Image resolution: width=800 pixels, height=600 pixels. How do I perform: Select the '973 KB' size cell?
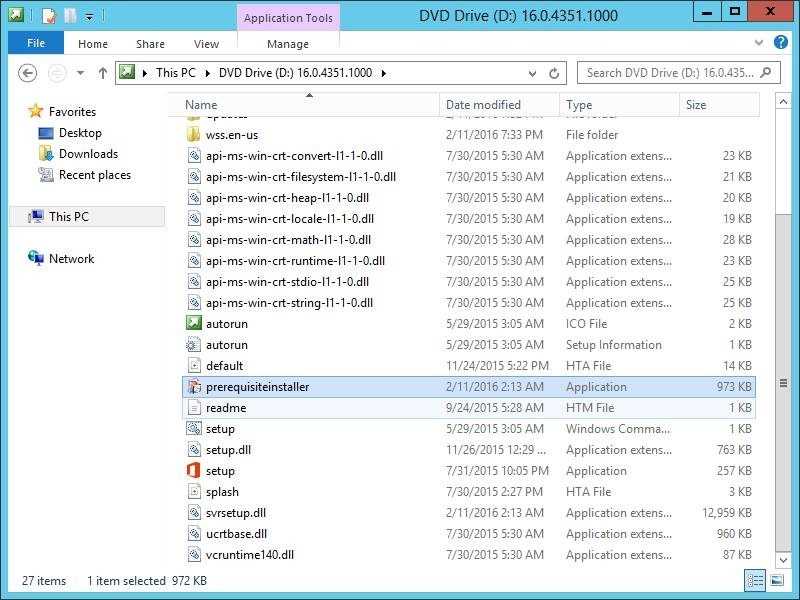point(734,387)
